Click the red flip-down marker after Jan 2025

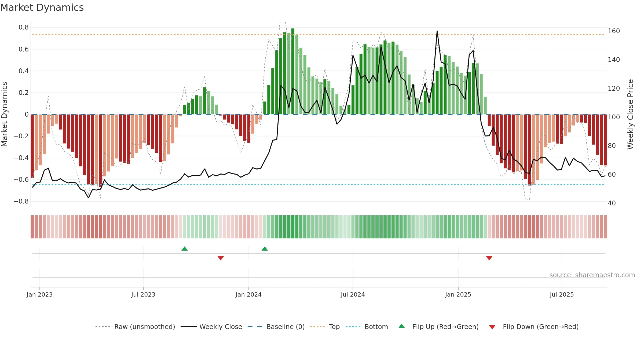[x=489, y=258]
